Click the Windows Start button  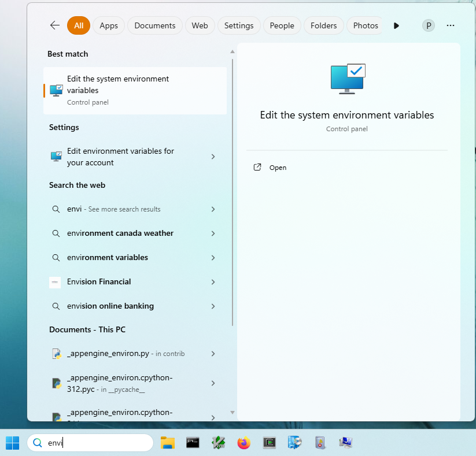pyautogui.click(x=12, y=443)
